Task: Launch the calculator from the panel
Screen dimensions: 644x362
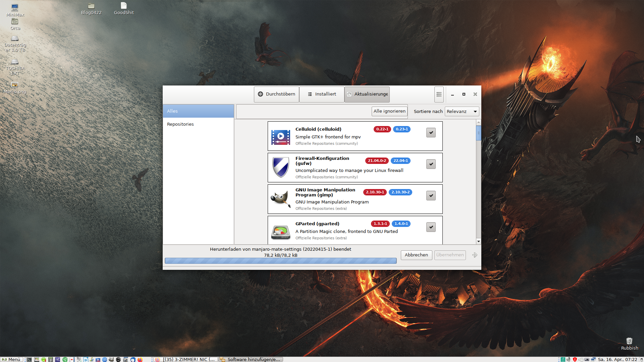Action: pos(51,359)
